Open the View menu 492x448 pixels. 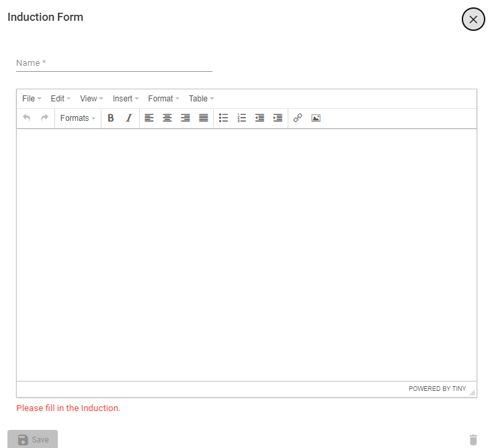(91, 99)
